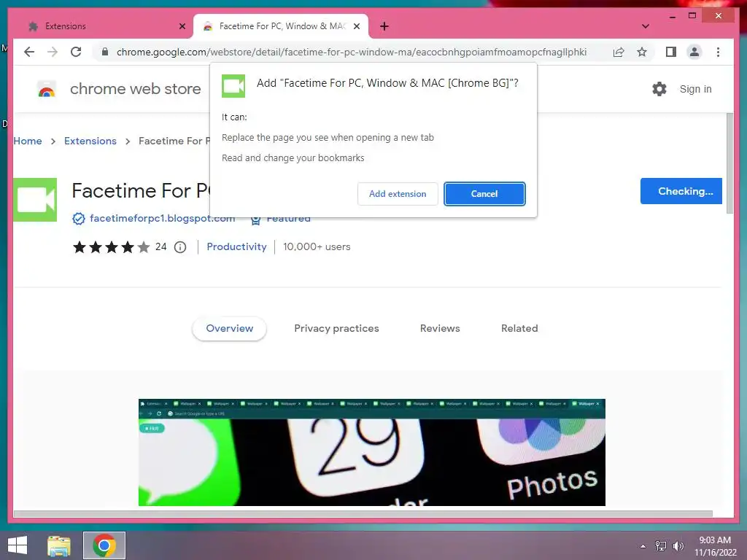
Task: Click the Featured badge icon
Action: pyautogui.click(x=255, y=219)
